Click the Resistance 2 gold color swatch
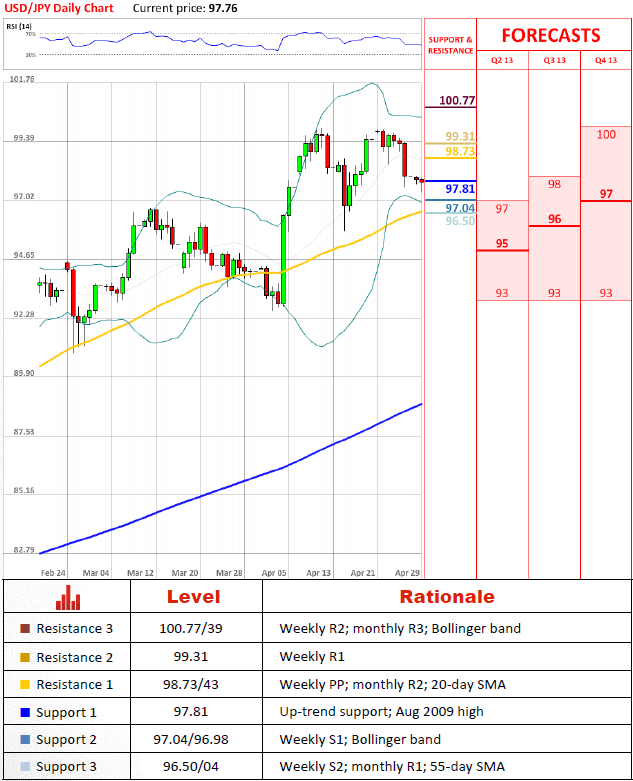 click(x=25, y=657)
